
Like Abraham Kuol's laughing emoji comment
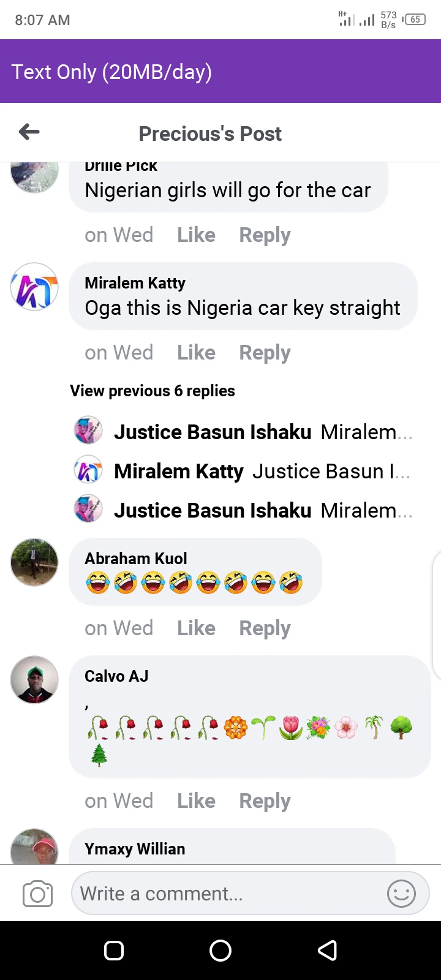[x=196, y=628]
